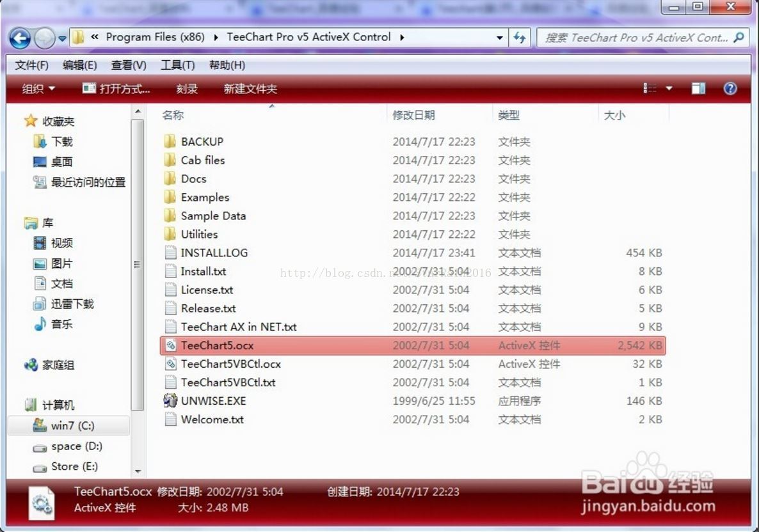Click the refresh button beside address bar
The height and width of the screenshot is (532, 759).
[x=520, y=37]
